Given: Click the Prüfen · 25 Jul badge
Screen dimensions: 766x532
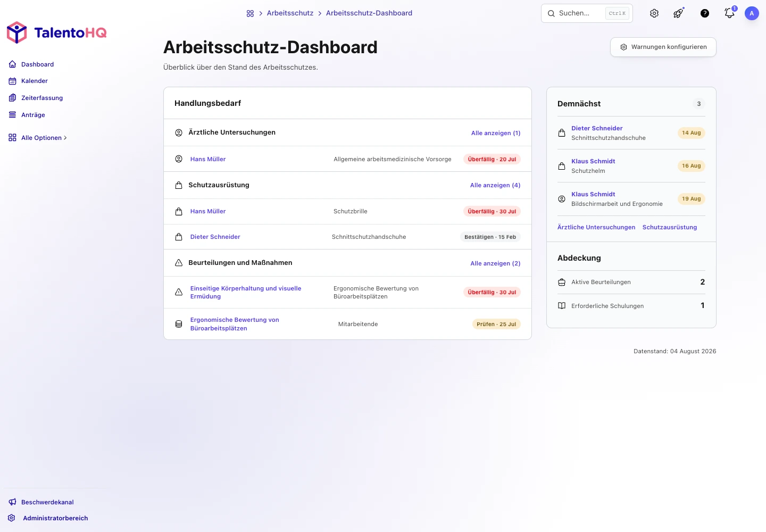Looking at the screenshot, I should click(496, 324).
